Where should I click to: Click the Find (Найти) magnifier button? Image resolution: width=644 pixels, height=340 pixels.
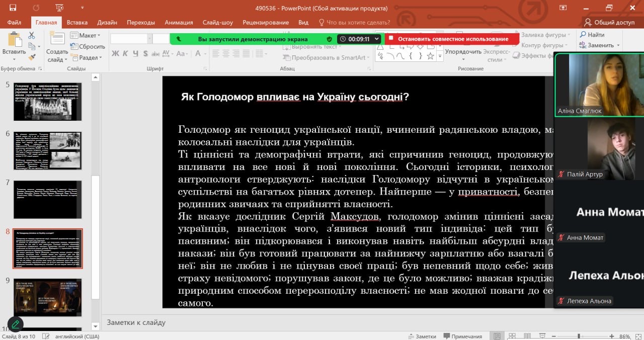592,35
